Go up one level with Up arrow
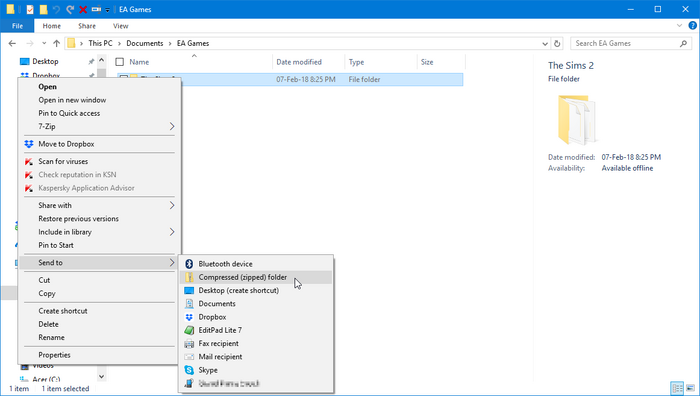Screen dimensions: 700x396 point(56,43)
